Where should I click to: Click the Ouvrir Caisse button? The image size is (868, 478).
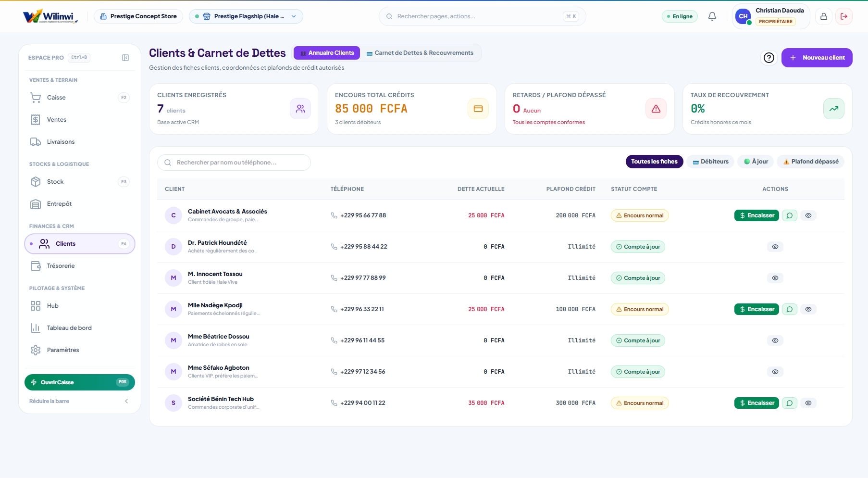point(80,382)
